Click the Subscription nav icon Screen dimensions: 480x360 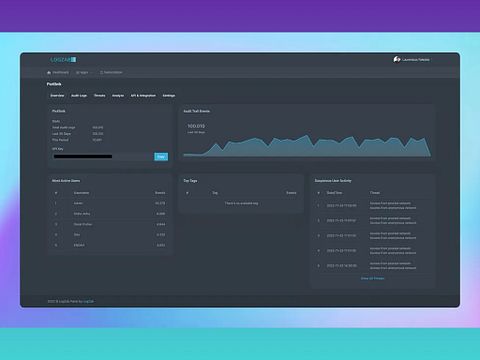coord(102,72)
